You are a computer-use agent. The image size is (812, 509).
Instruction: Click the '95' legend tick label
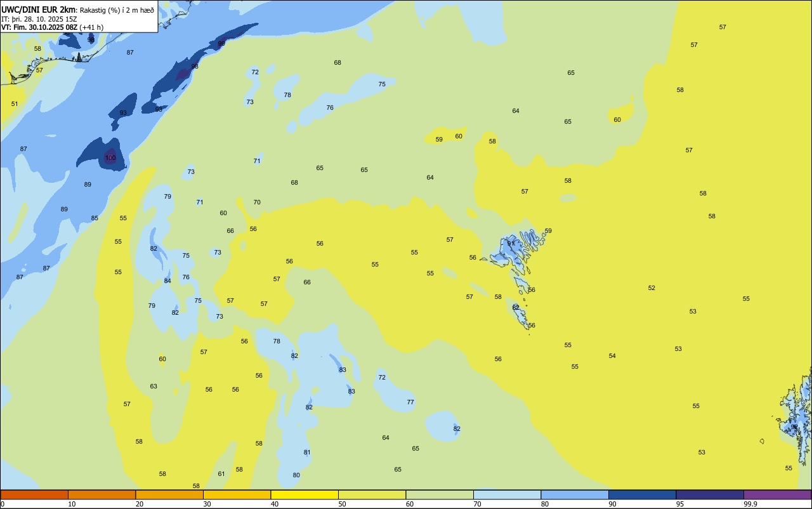pyautogui.click(x=680, y=504)
